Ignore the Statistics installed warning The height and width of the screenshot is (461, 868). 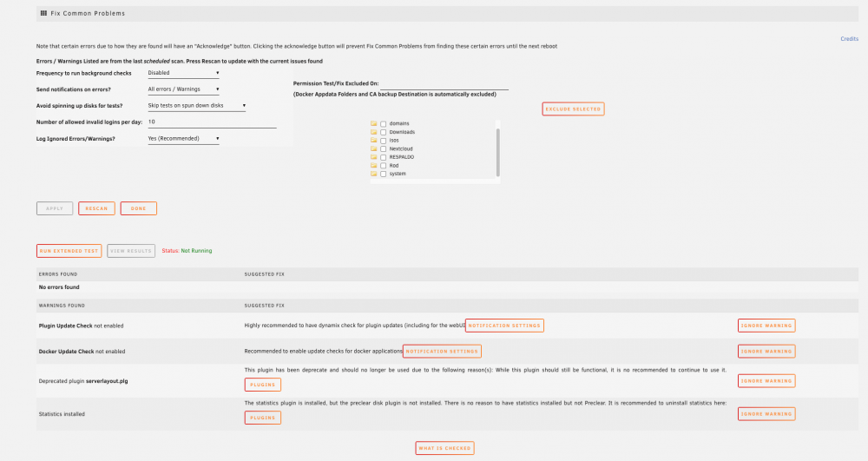(766, 414)
